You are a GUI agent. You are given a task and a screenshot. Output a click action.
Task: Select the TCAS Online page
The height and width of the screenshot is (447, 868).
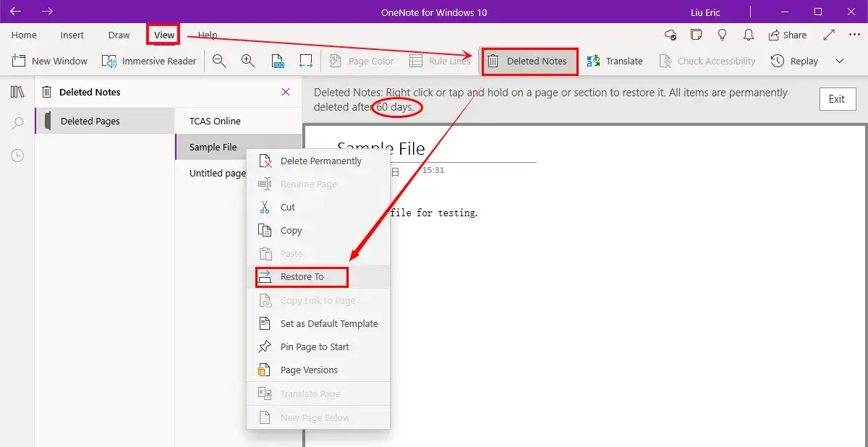(x=215, y=121)
